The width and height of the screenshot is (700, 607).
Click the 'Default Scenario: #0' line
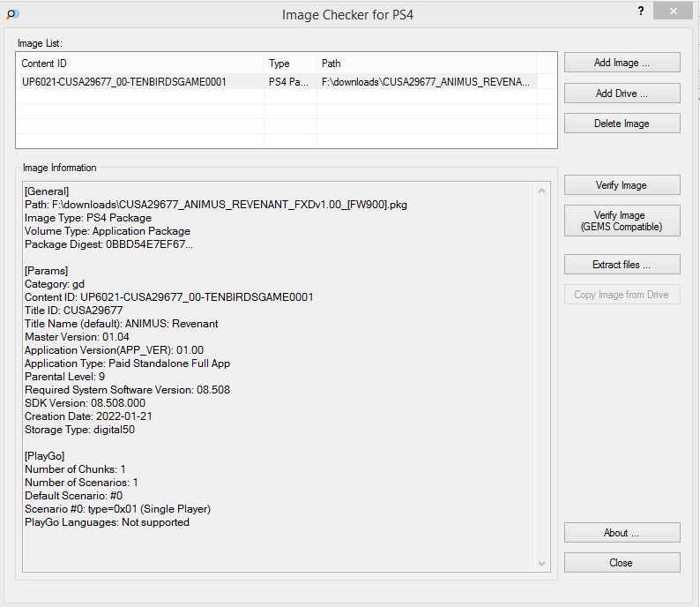(74, 496)
